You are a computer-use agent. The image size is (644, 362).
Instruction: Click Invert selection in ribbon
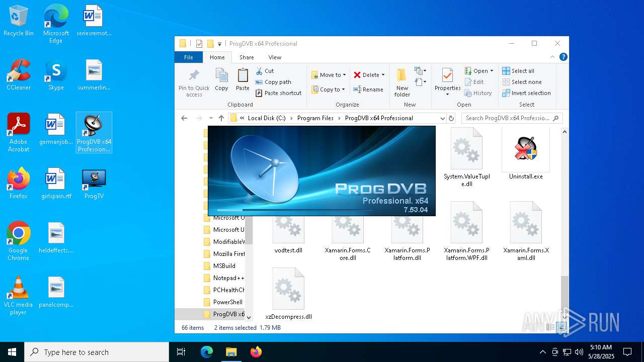pyautogui.click(x=526, y=93)
